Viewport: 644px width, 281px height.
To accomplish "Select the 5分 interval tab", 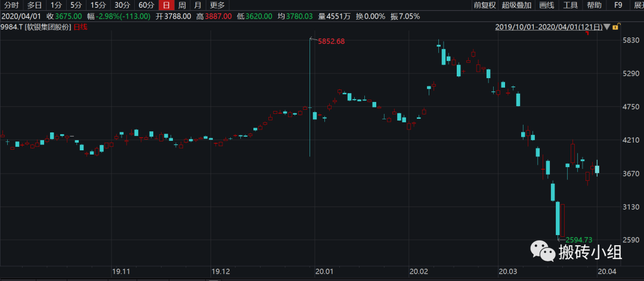I will (x=76, y=5).
